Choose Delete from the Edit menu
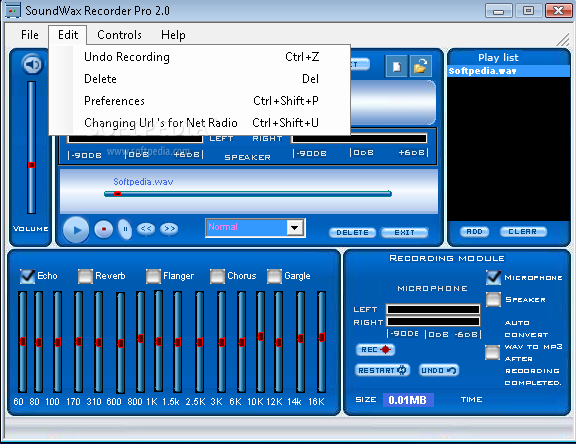This screenshot has width=576, height=444. pos(200,79)
